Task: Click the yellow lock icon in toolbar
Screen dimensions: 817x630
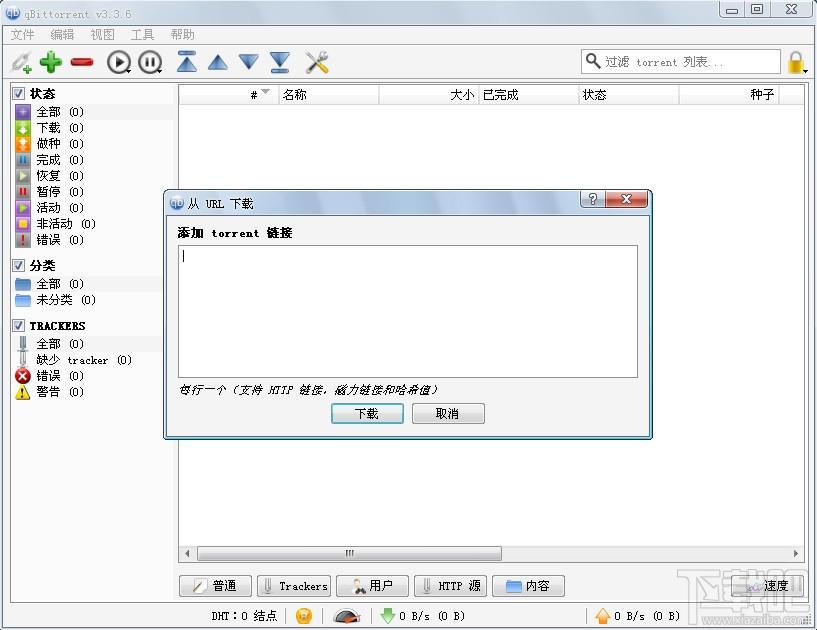Action: (796, 63)
